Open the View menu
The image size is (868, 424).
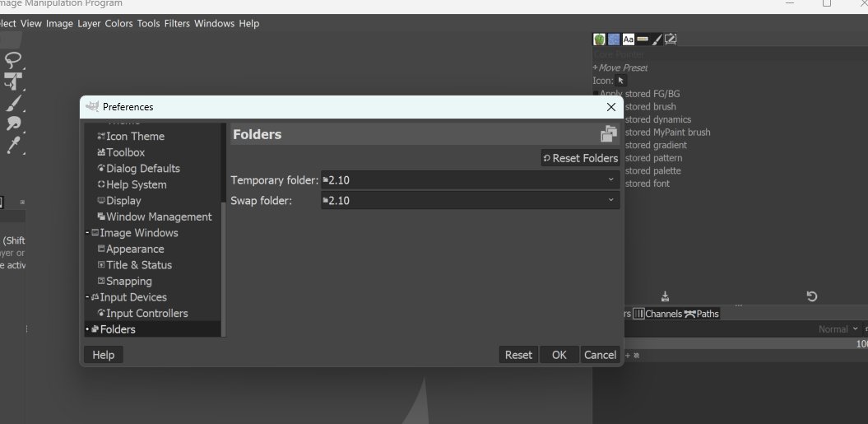[x=31, y=23]
